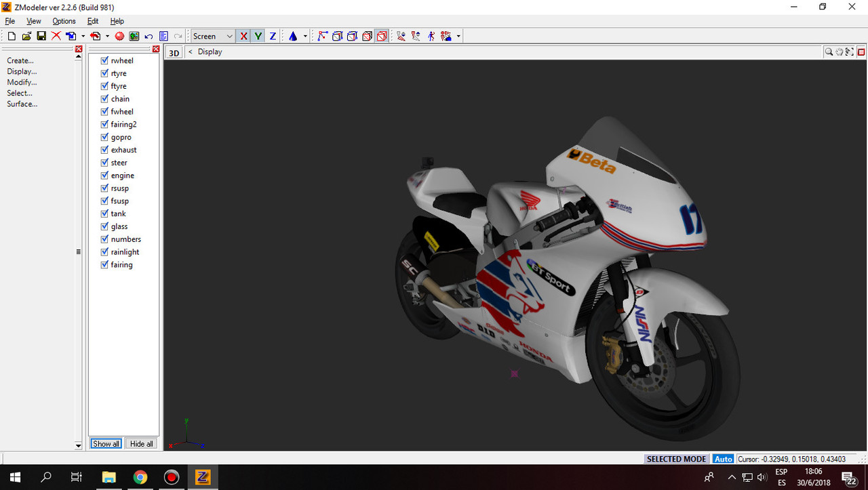Click the Undo arrow icon
868x490 pixels.
(149, 36)
